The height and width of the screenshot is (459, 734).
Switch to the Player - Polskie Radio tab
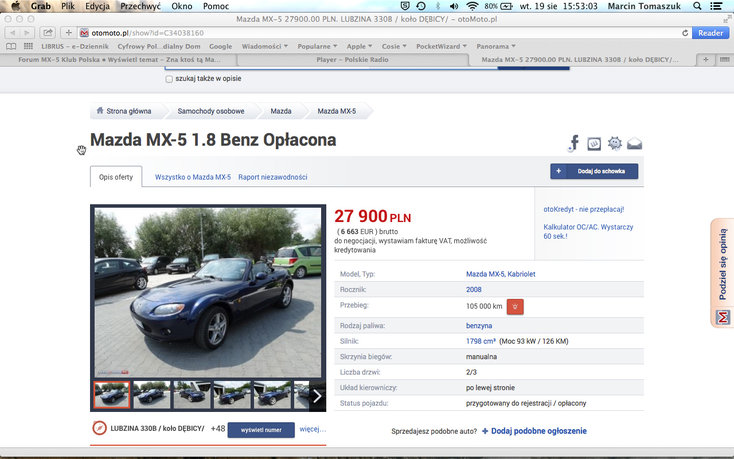pyautogui.click(x=352, y=59)
